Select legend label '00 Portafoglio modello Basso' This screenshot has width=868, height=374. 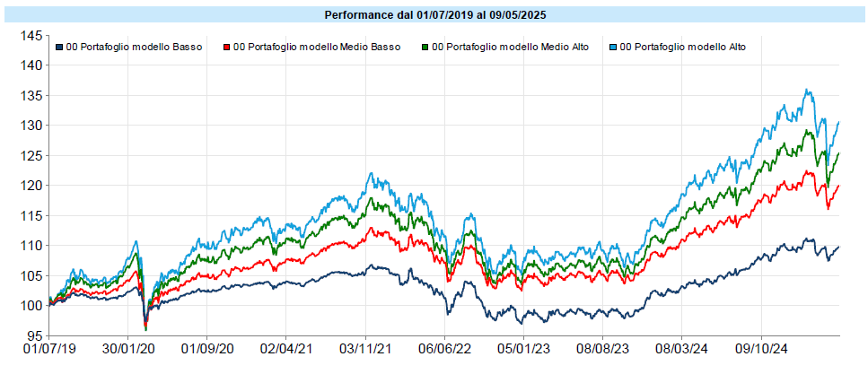point(134,48)
